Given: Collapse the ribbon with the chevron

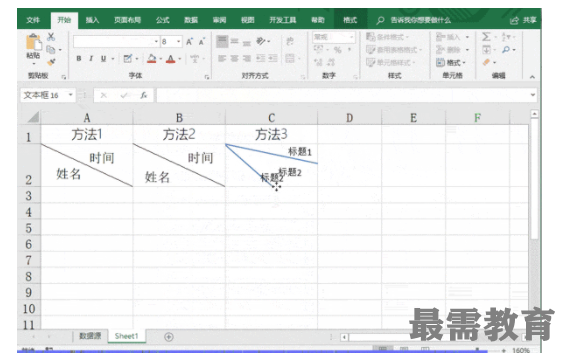Looking at the screenshot, I should (x=532, y=77).
